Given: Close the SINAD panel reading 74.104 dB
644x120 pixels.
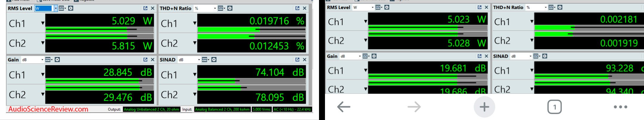Looking at the screenshot, I should click(304, 60).
